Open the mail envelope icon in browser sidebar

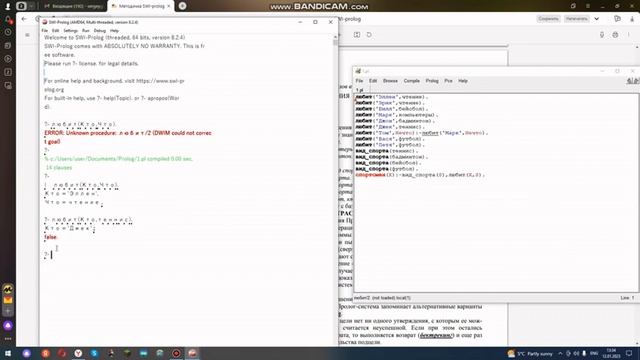click(8, 300)
